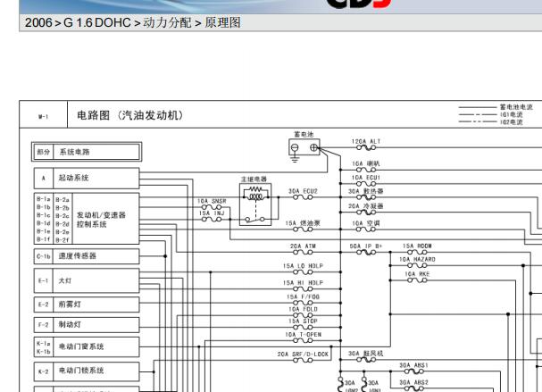Click the 30A 鼓风机 fuse label
The width and height of the screenshot is (542, 392).
[x=366, y=354]
